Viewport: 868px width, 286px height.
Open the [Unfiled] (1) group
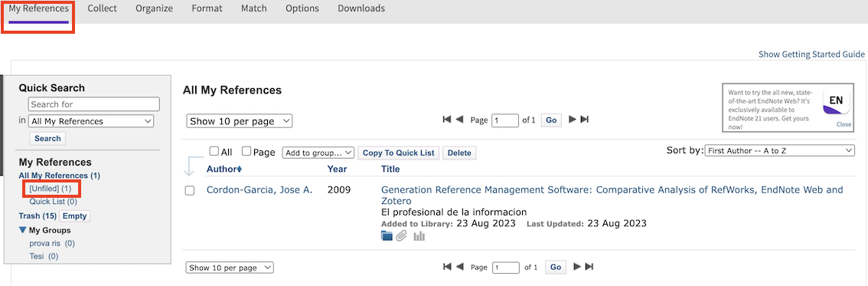(51, 189)
